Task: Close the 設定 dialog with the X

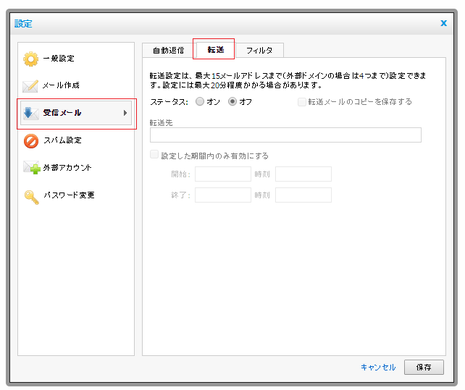Action: [443, 23]
